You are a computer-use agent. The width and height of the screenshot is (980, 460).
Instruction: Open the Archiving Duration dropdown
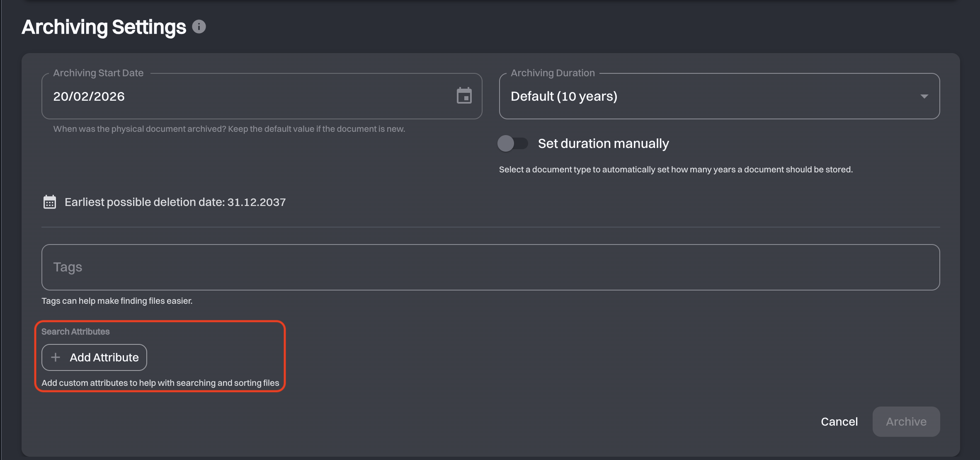pos(719,96)
